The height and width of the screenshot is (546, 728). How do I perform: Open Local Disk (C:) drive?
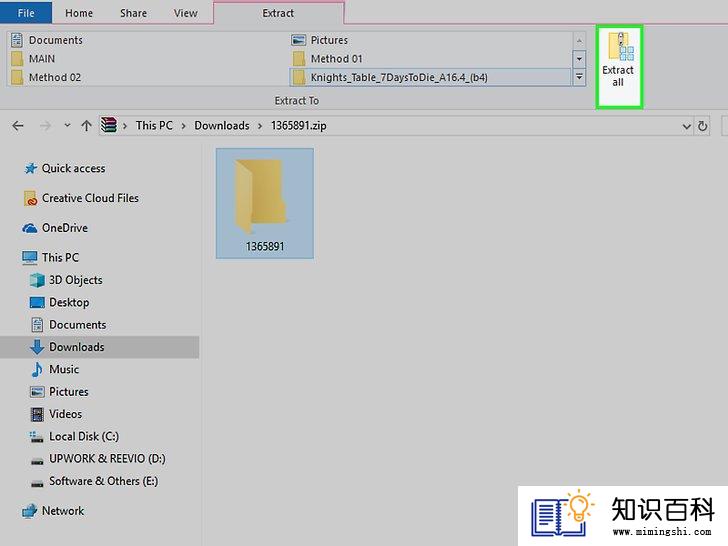[74, 436]
